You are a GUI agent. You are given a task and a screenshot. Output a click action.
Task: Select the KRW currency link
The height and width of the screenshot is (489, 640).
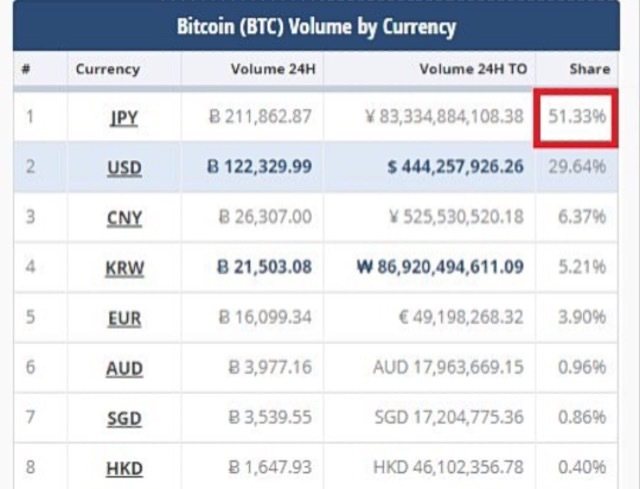coord(123,268)
